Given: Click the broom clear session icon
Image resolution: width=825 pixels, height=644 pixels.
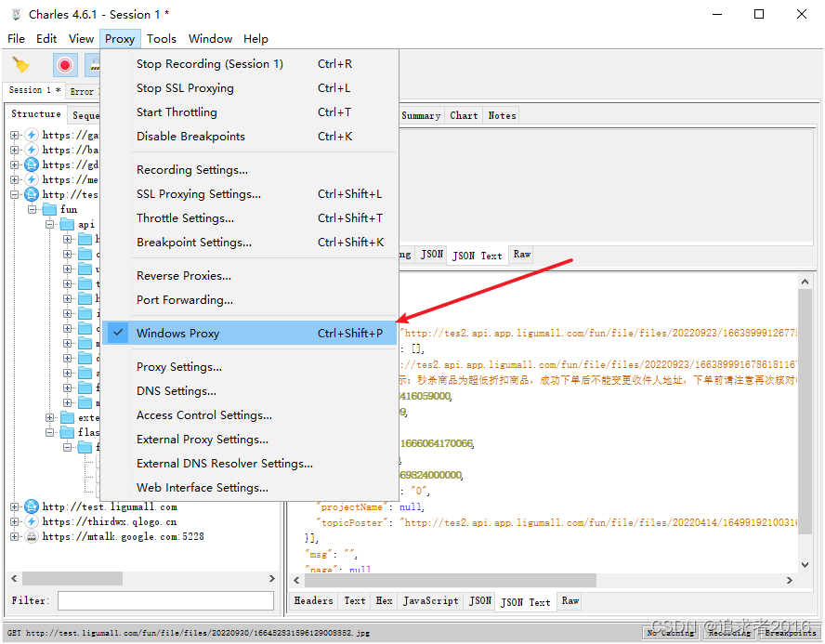Looking at the screenshot, I should coord(20,65).
